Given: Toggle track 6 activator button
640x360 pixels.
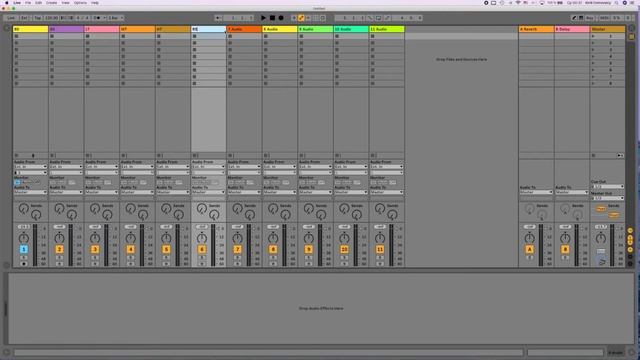Looking at the screenshot, I should [x=202, y=249].
